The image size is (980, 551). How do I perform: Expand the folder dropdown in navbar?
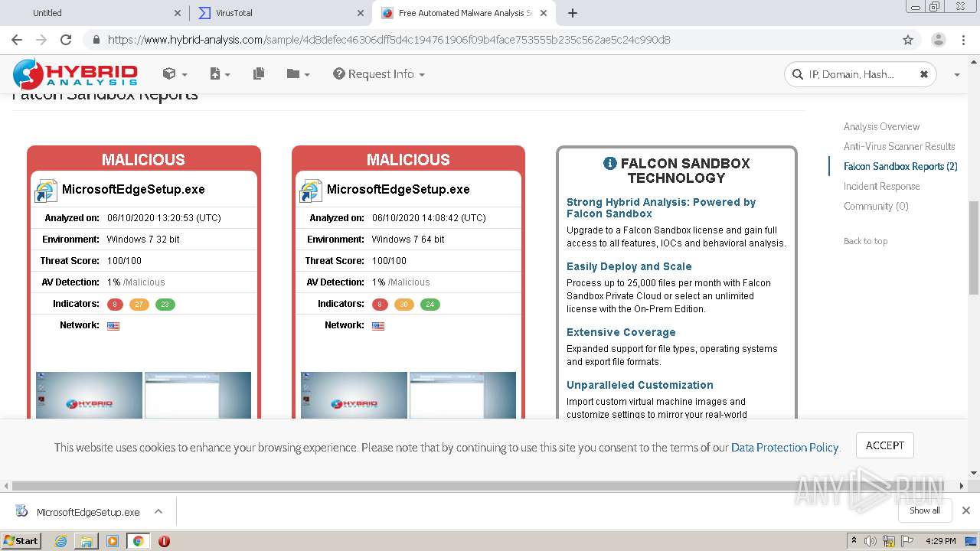pyautogui.click(x=298, y=73)
